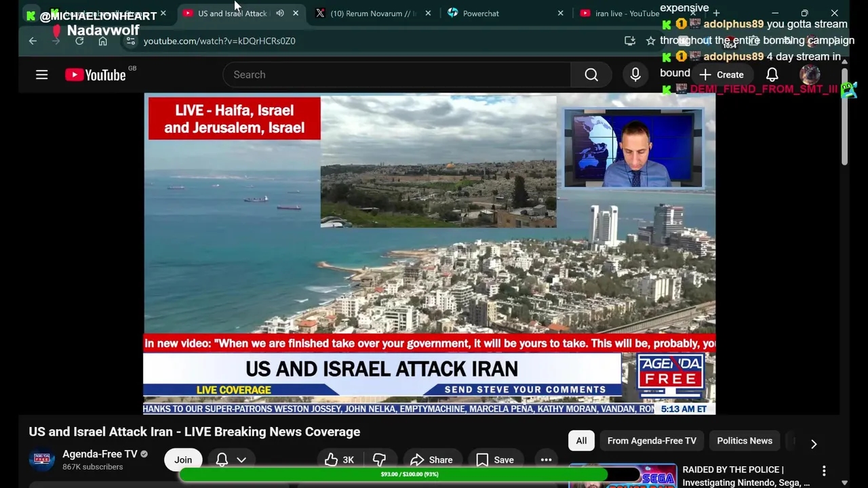
Task: Open the YouTube notifications bell
Action: pyautogui.click(x=772, y=75)
